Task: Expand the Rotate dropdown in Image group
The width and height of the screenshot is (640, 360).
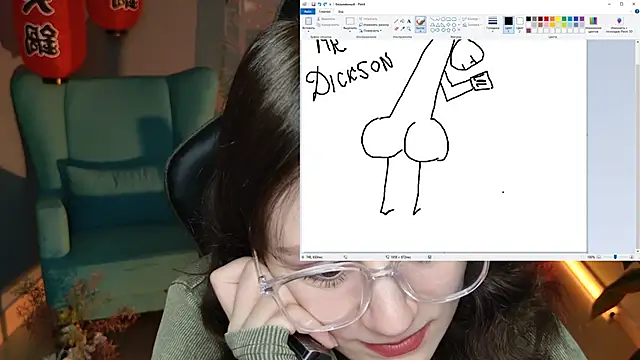Action: 371,31
